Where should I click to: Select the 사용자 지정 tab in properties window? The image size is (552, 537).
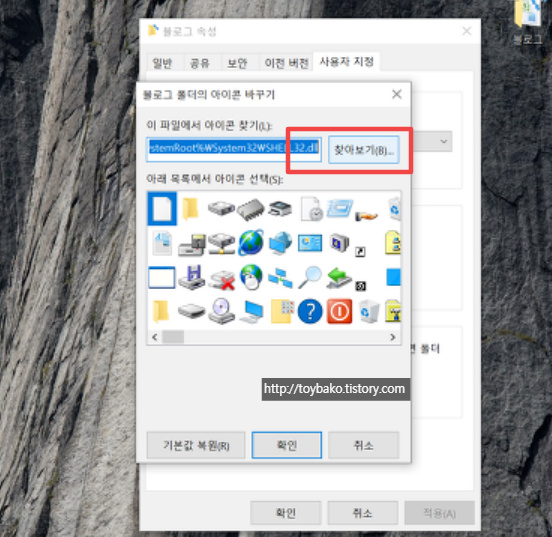(346, 62)
